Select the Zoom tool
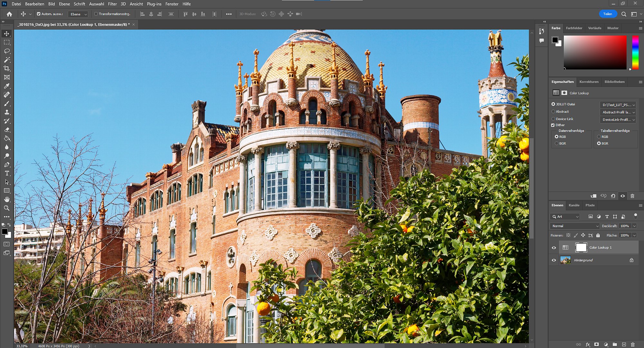Screen dimensions: 644x348 tap(7, 208)
